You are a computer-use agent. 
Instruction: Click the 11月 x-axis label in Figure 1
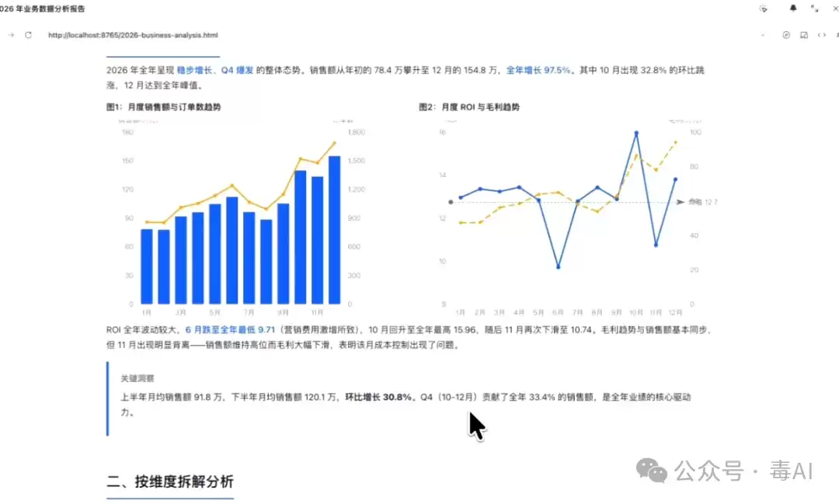click(x=317, y=312)
